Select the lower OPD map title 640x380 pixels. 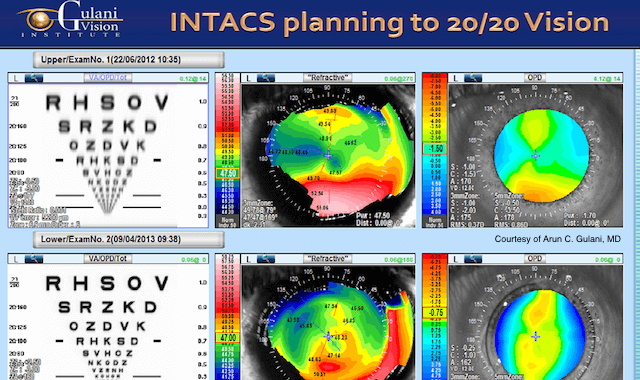tap(535, 259)
